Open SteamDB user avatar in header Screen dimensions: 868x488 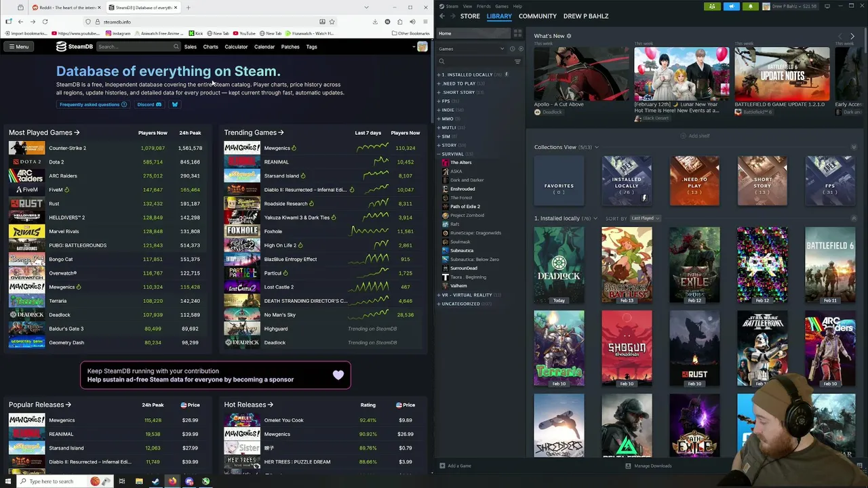pos(422,47)
